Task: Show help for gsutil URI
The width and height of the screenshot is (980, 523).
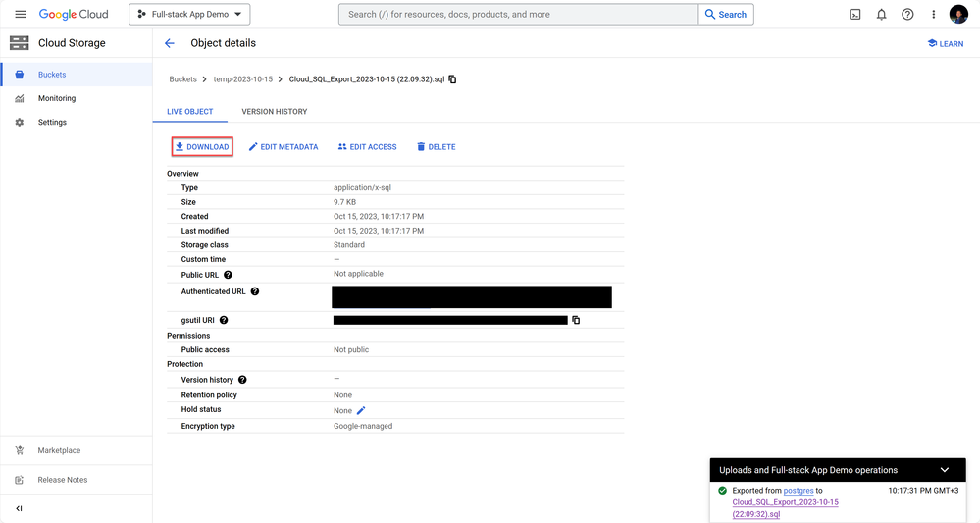Action: click(x=224, y=320)
